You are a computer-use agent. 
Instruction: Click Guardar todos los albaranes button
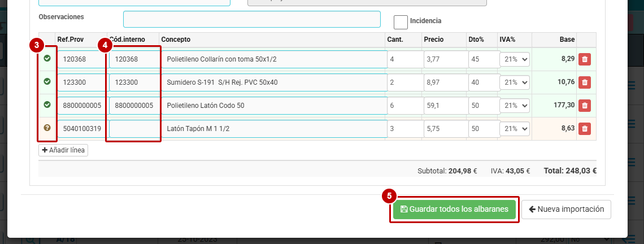coord(454,209)
